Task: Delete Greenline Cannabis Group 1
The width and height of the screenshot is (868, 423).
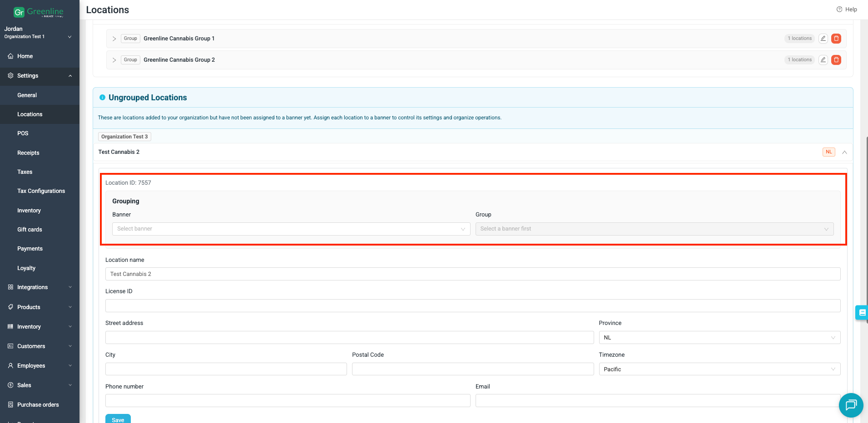Action: tap(836, 39)
